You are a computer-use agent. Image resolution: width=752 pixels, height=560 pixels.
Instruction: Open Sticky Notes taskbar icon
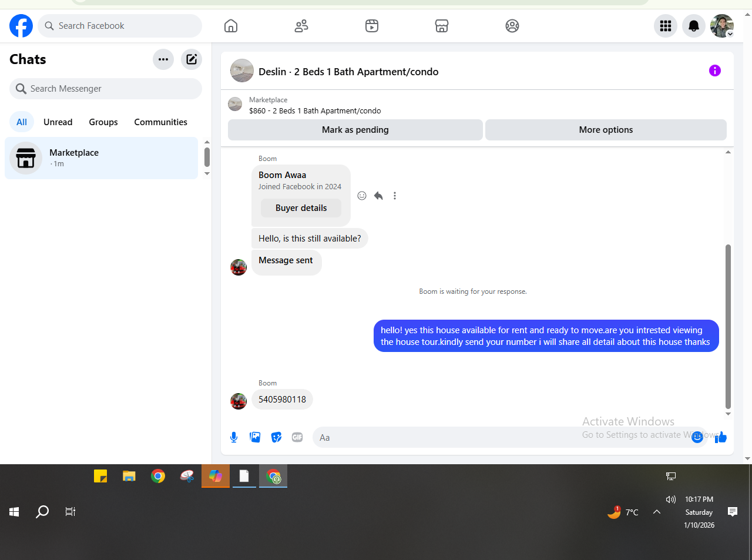coord(100,476)
